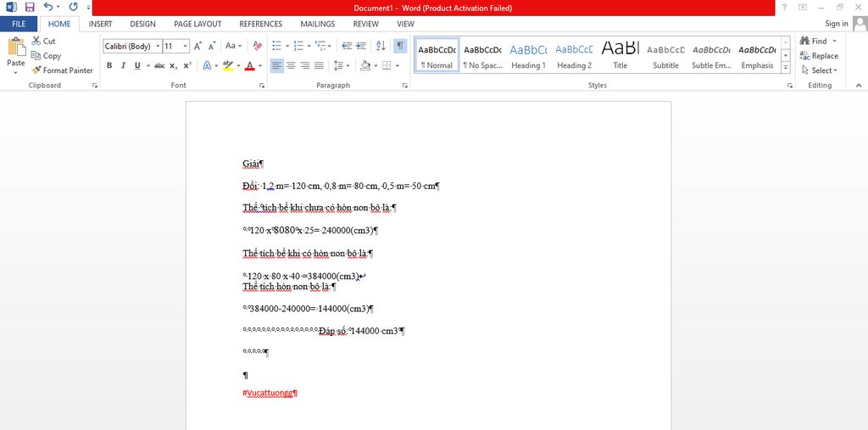Click the Save icon in quick access toolbar

pos(30,7)
